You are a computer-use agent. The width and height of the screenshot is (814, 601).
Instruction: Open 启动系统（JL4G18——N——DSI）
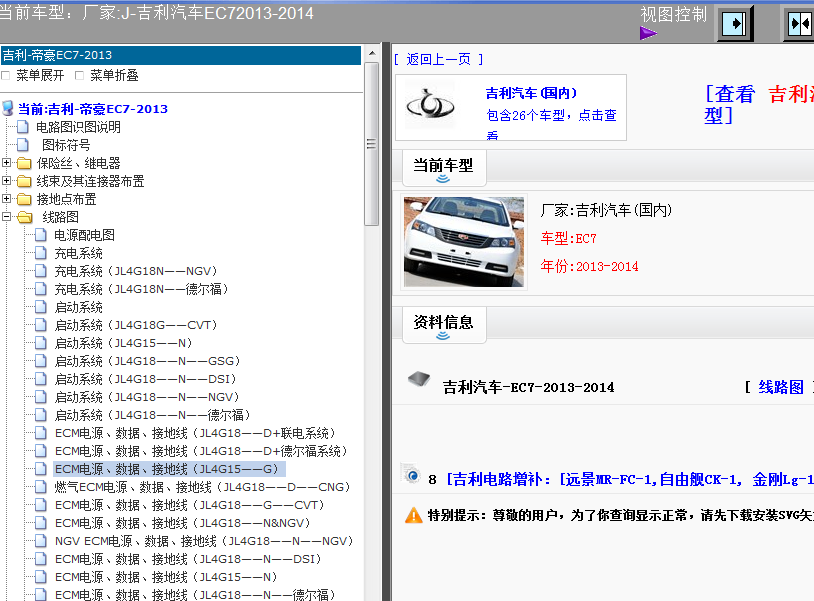(145, 379)
